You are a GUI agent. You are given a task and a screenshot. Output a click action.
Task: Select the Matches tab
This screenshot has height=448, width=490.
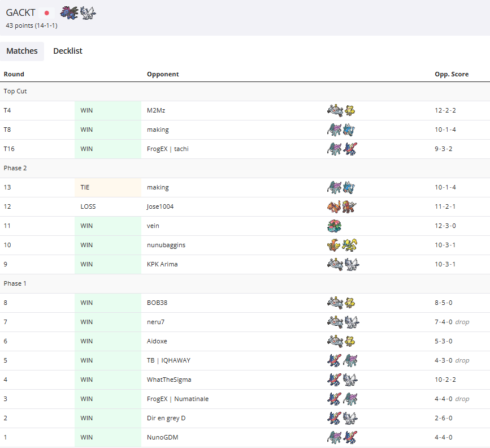[x=22, y=51]
